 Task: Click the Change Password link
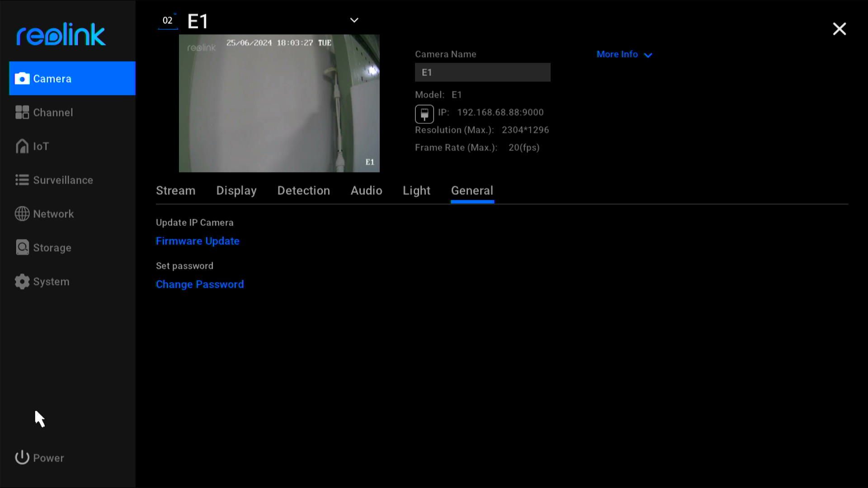200,284
